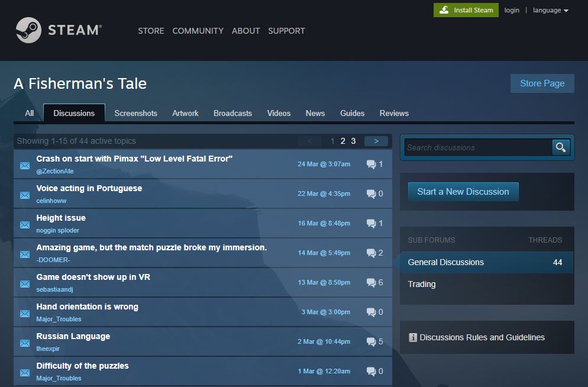Click the login link
588x387 pixels.
pyautogui.click(x=512, y=10)
